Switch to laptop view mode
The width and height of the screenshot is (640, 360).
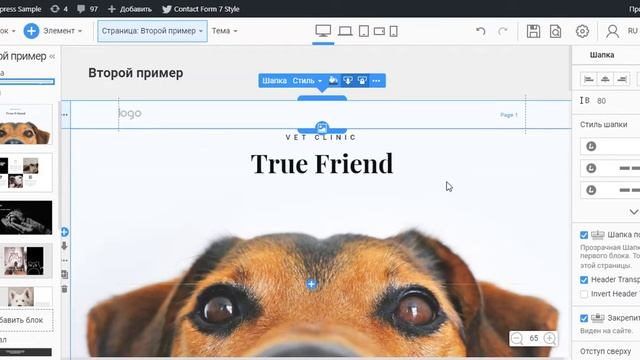[x=345, y=31]
